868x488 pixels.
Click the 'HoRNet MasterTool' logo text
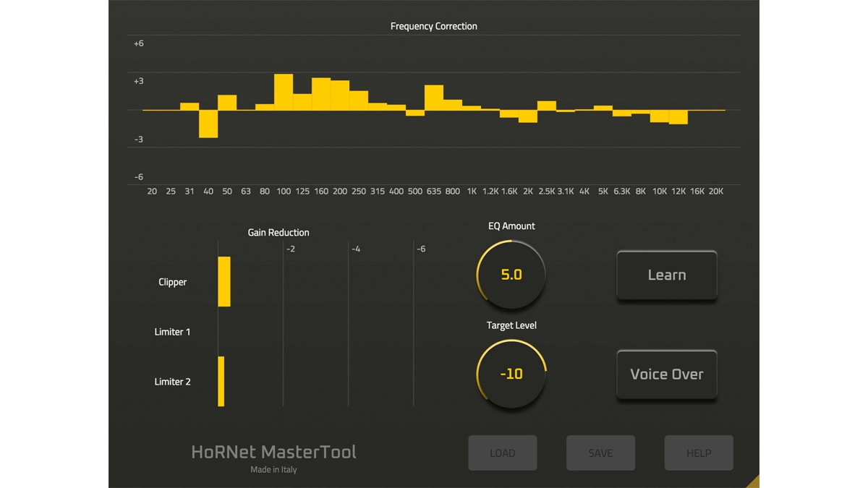pos(274,453)
